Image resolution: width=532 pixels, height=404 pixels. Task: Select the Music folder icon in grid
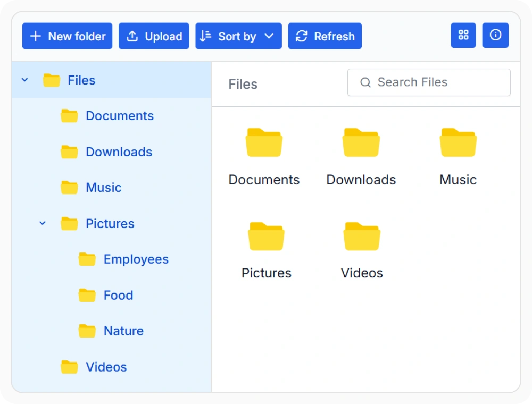[458, 142]
